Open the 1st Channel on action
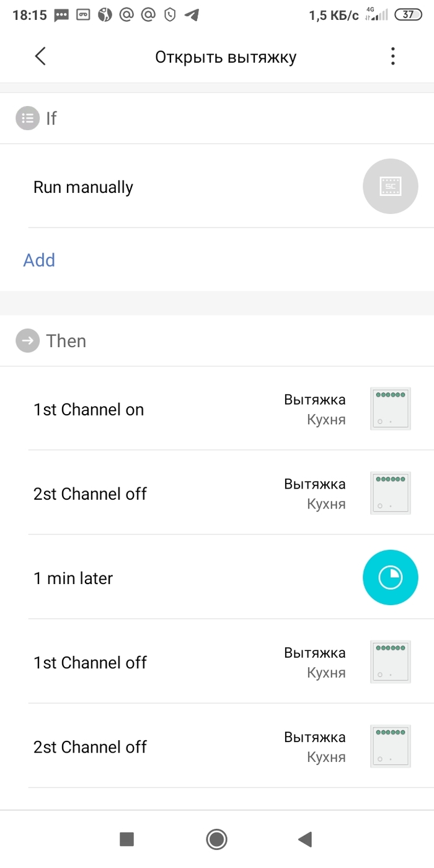This screenshot has width=434, height=868. click(89, 410)
